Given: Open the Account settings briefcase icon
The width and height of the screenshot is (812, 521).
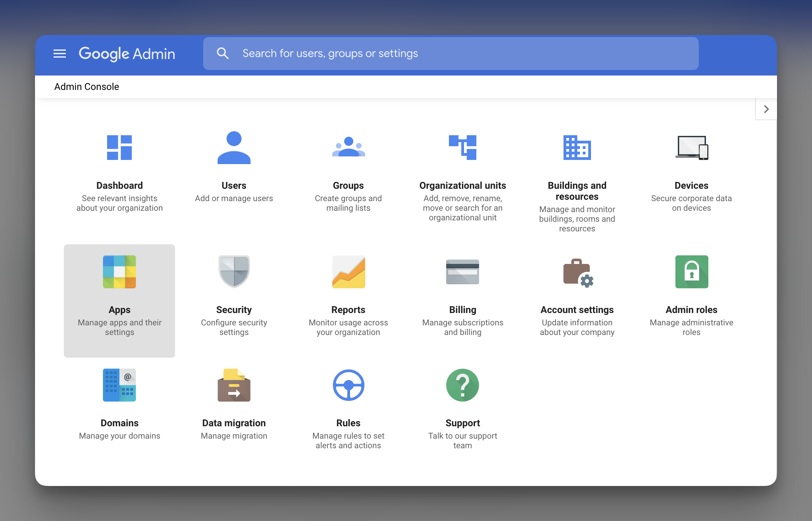Looking at the screenshot, I should point(578,273).
